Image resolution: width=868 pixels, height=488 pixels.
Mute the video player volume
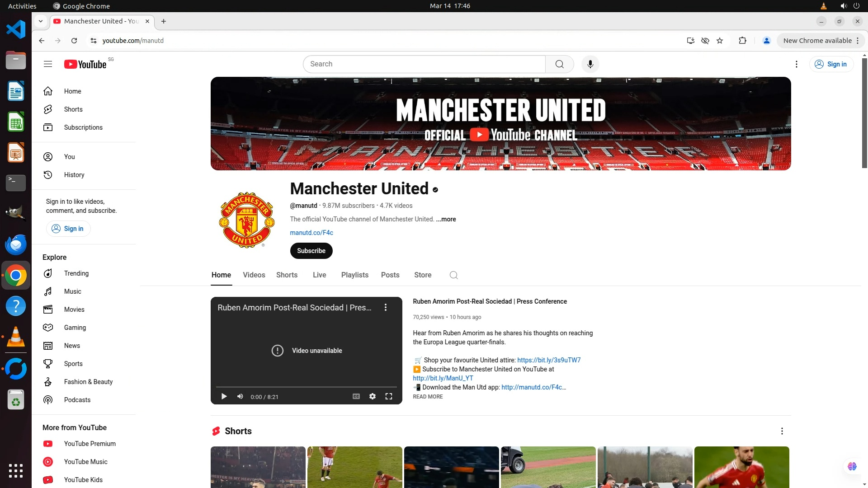[240, 396]
